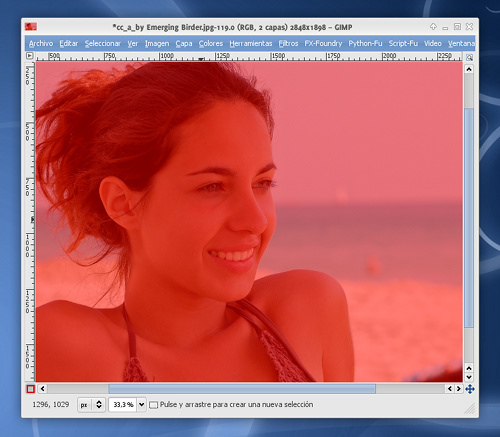Open the Editar menu
Viewport: 500px width, 437px height.
pos(68,44)
